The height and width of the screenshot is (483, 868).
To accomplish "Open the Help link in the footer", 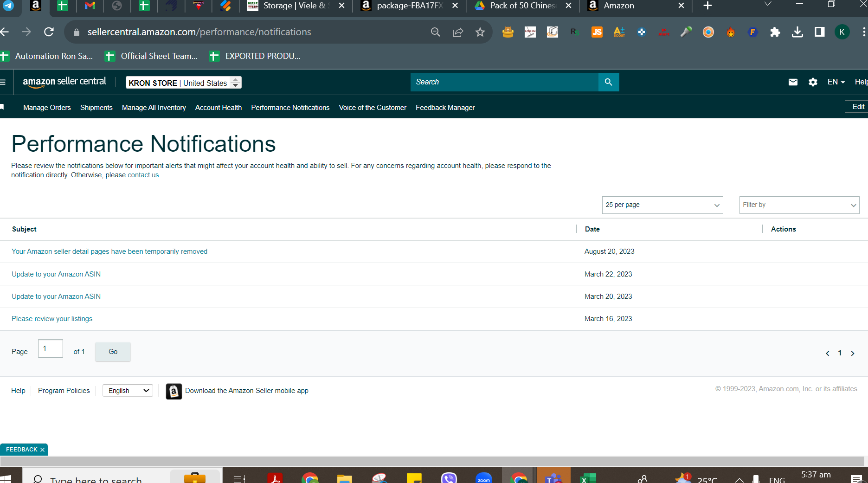I will [18, 391].
